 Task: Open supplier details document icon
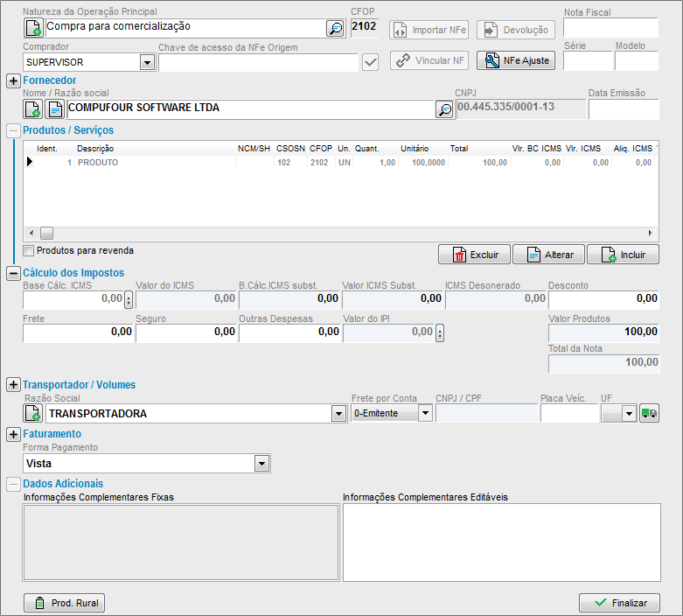pyautogui.click(x=55, y=109)
